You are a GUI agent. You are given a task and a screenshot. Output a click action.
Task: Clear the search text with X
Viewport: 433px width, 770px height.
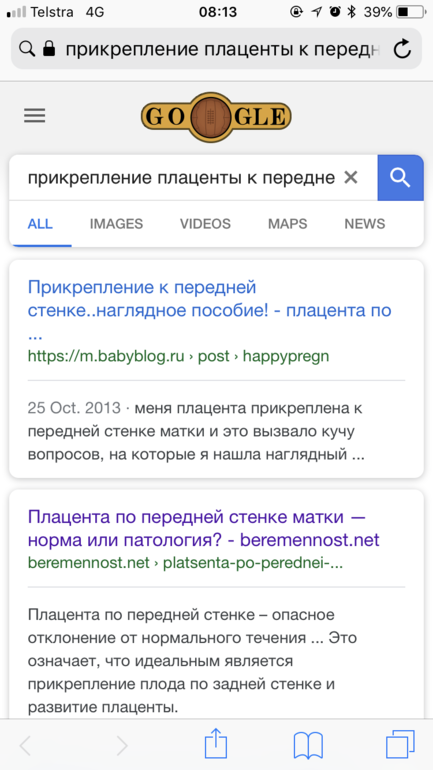pos(351,177)
